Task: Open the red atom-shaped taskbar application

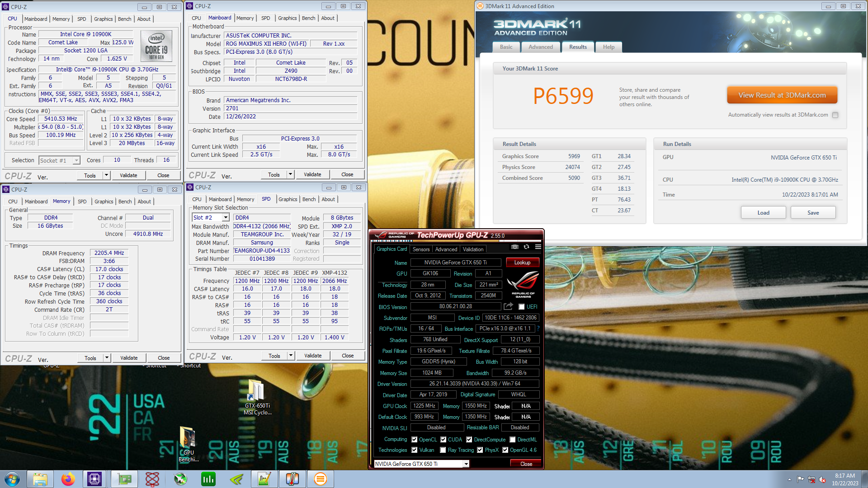Action: point(152,479)
